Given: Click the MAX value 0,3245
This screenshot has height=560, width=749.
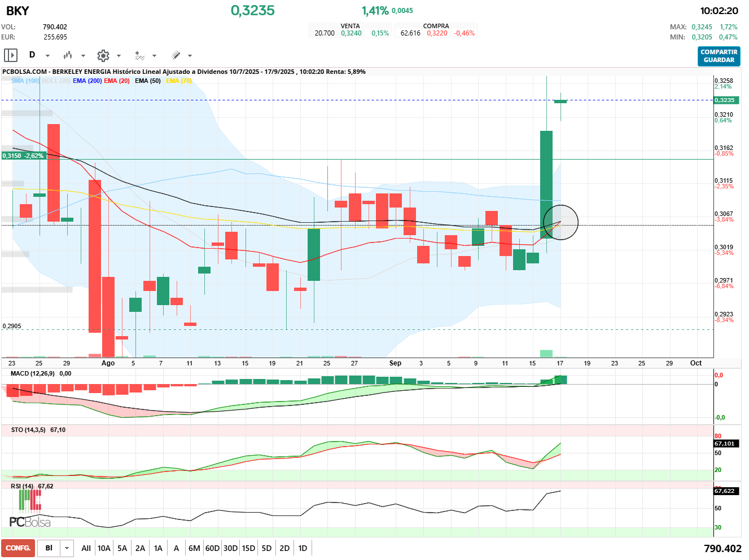Looking at the screenshot, I should point(702,27).
